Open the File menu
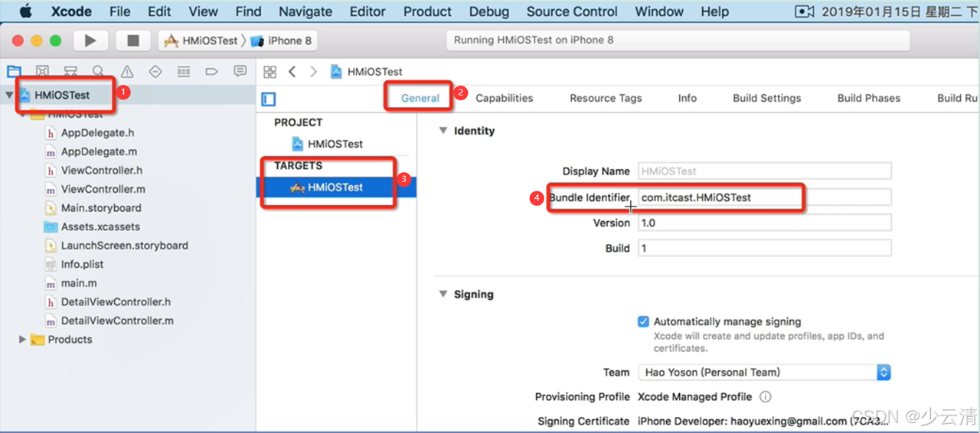 [x=120, y=11]
